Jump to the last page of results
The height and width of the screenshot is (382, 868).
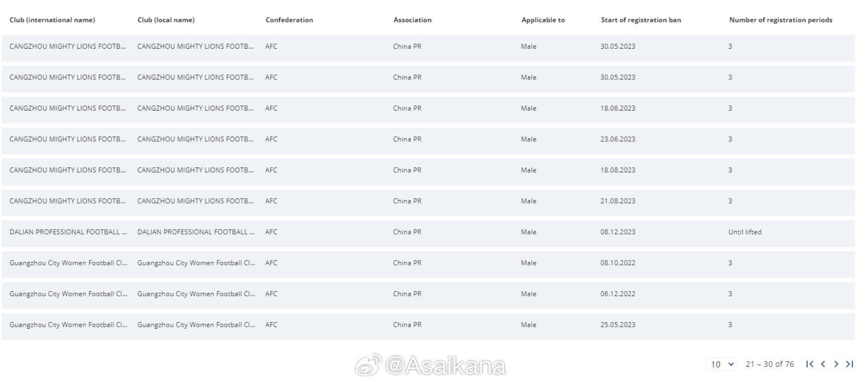pyautogui.click(x=849, y=364)
